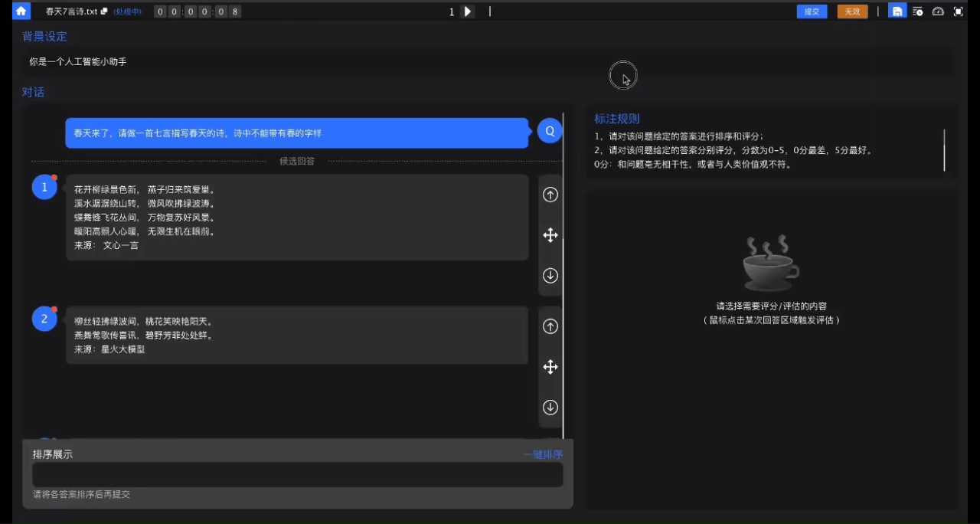Click the orange 无效 invalid button
The height and width of the screenshot is (524, 980).
852,11
